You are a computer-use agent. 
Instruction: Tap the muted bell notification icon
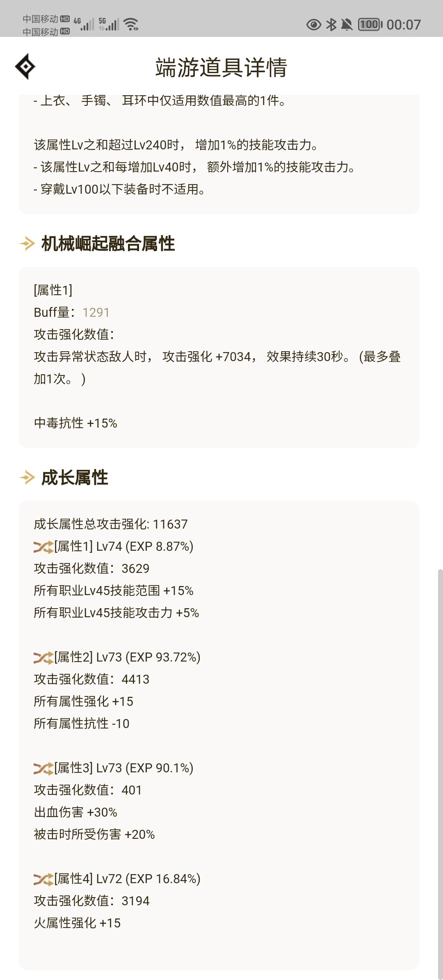point(347,25)
